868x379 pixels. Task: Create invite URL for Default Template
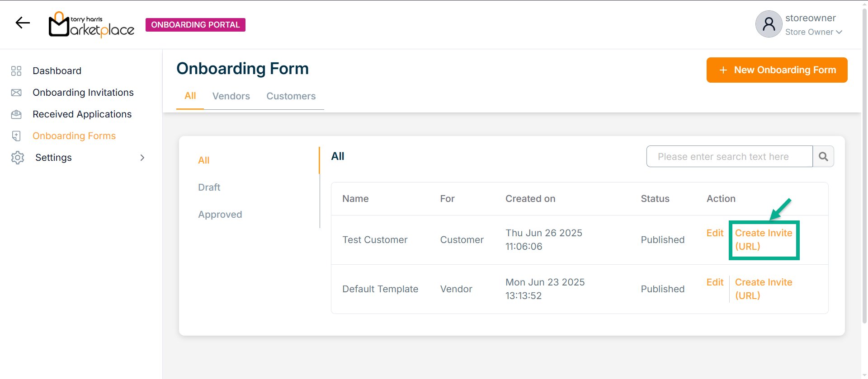tap(763, 289)
